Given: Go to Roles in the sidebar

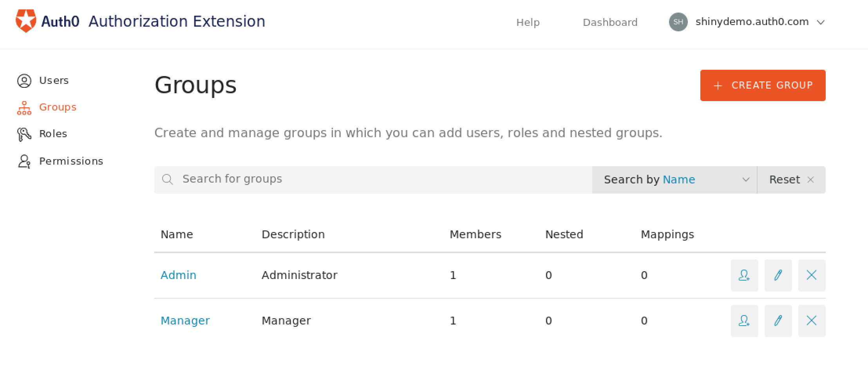Looking at the screenshot, I should tap(53, 134).
